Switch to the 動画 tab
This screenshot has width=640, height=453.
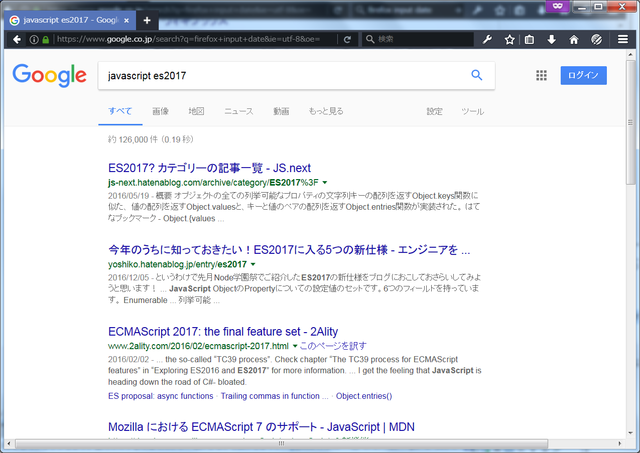[281, 111]
